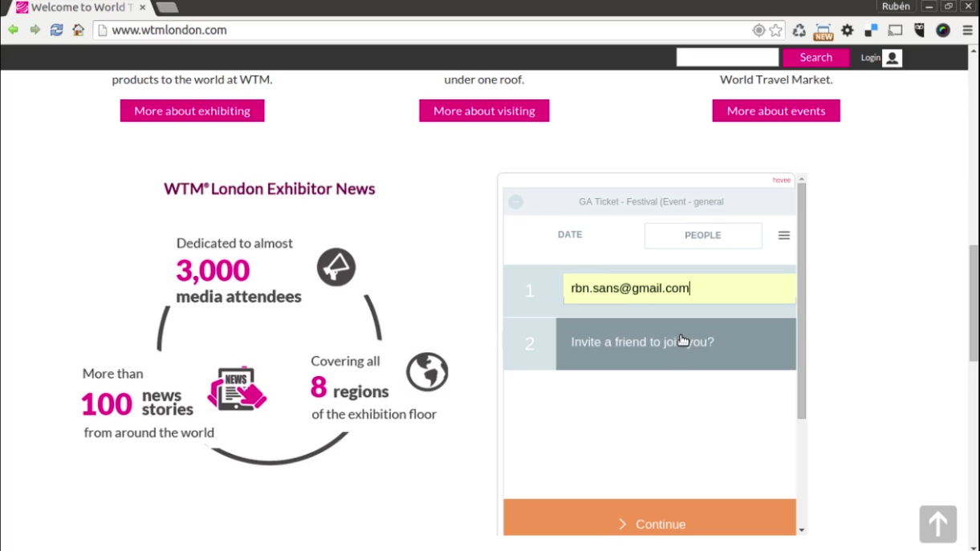Click the page vertical scrollbar thumb

[x=974, y=302]
